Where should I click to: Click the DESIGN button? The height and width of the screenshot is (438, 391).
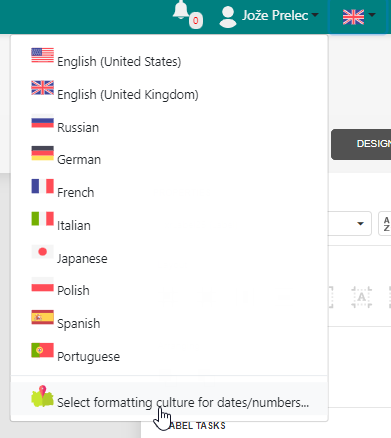pos(361,144)
